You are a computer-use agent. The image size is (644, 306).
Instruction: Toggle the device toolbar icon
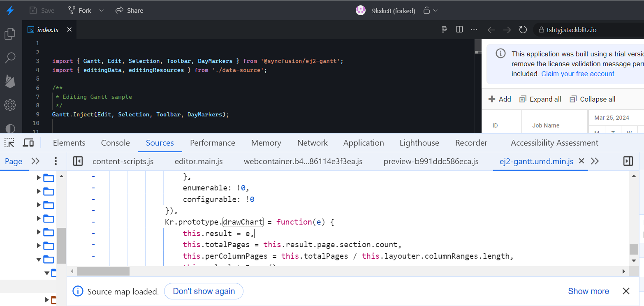[28, 143]
